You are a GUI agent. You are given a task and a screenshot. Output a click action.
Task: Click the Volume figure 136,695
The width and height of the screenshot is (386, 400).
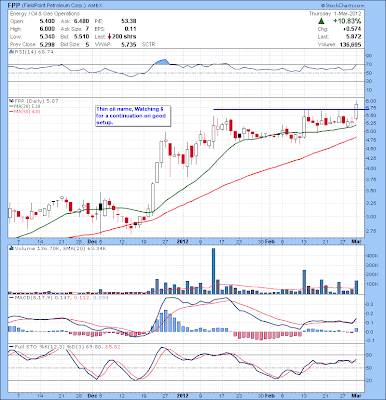click(350, 44)
